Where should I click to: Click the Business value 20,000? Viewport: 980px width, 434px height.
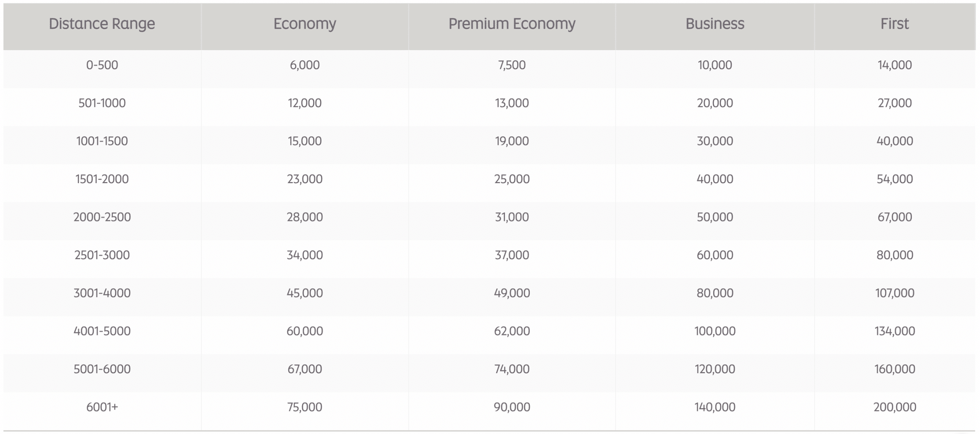pyautogui.click(x=715, y=103)
